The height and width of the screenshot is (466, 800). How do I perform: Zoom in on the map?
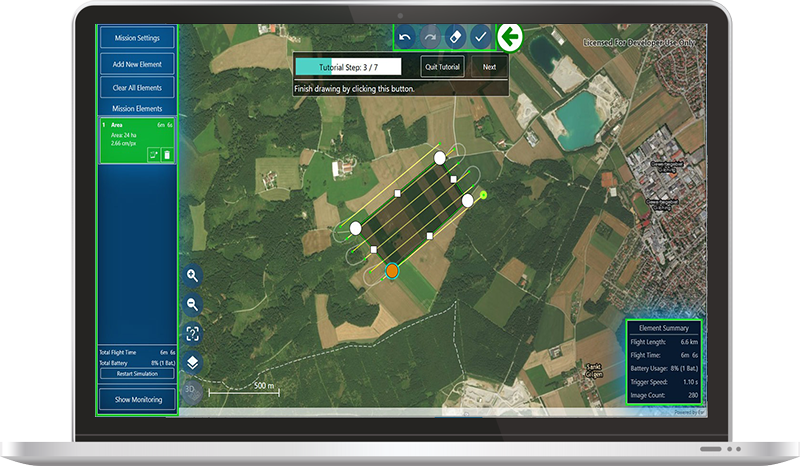pos(192,276)
